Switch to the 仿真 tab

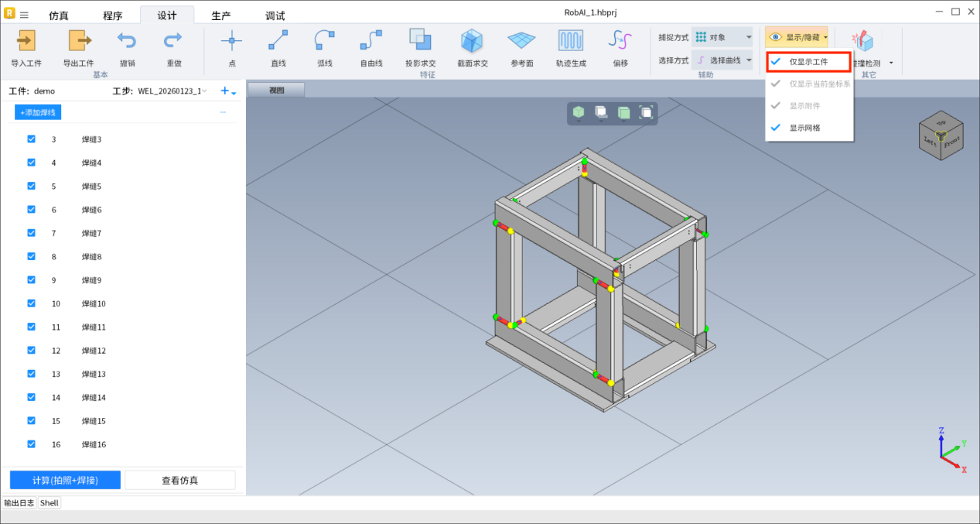pos(59,15)
